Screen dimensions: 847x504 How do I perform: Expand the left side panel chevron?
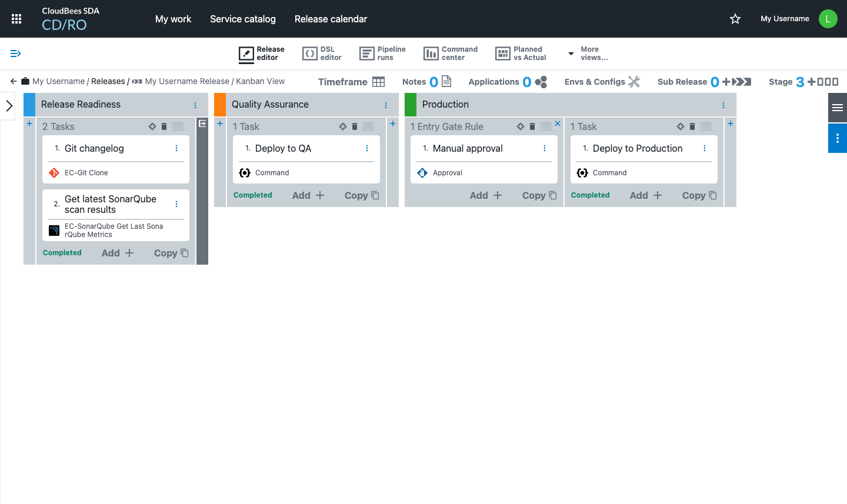tap(9, 106)
